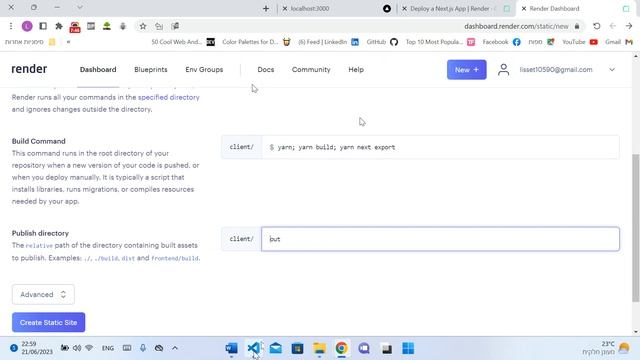
Task: Click the weather widget 23°C
Action: click(x=606, y=348)
